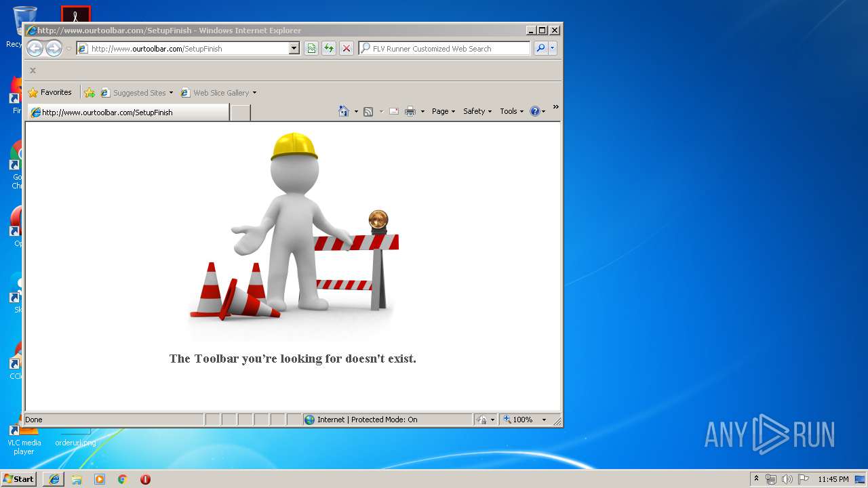Click the Read Mail envelope icon
The image size is (868, 488).
tap(394, 111)
